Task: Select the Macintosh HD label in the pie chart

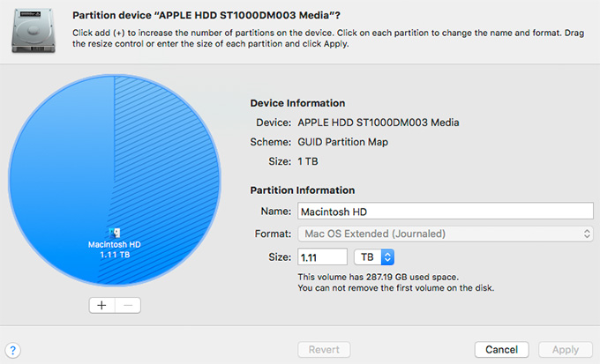Action: [x=115, y=244]
